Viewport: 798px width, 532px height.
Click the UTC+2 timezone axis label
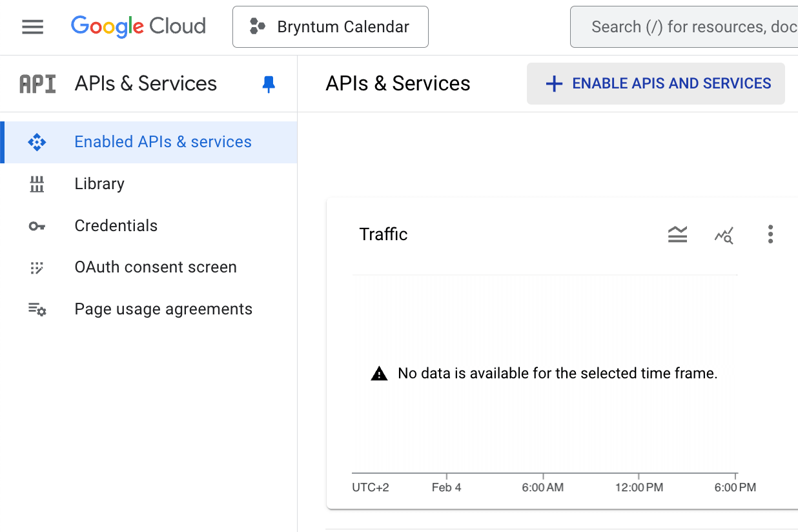371,487
